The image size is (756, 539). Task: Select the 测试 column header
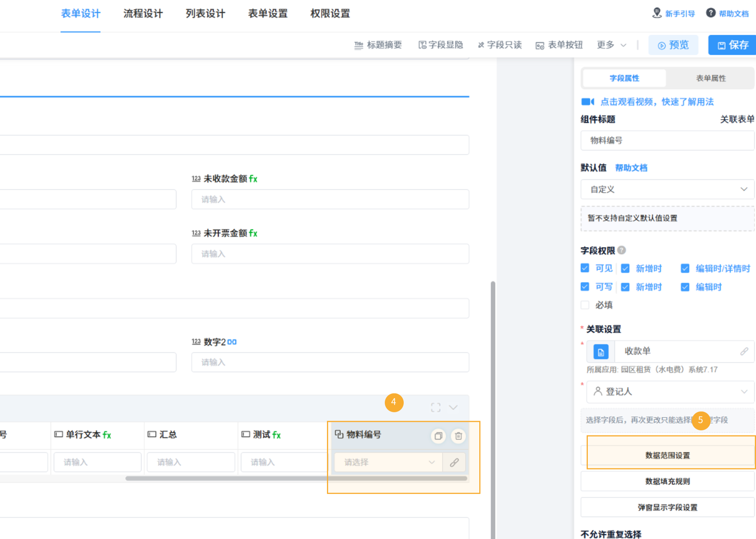[x=285, y=435]
